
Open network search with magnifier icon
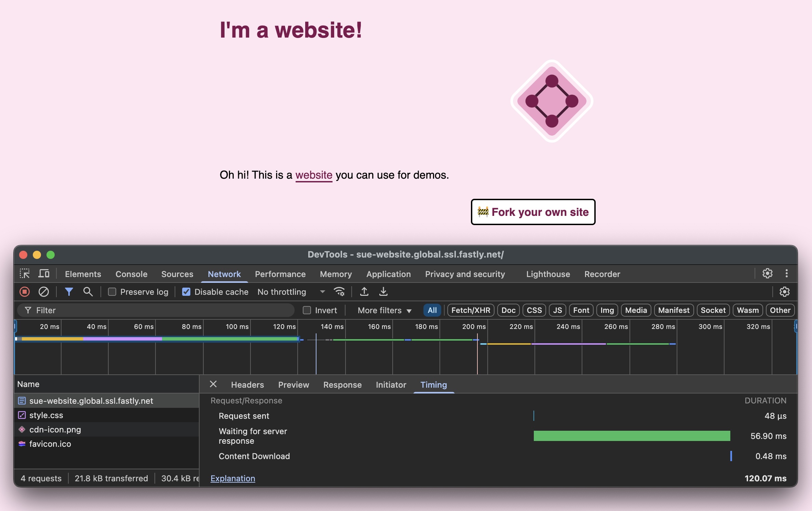(88, 292)
